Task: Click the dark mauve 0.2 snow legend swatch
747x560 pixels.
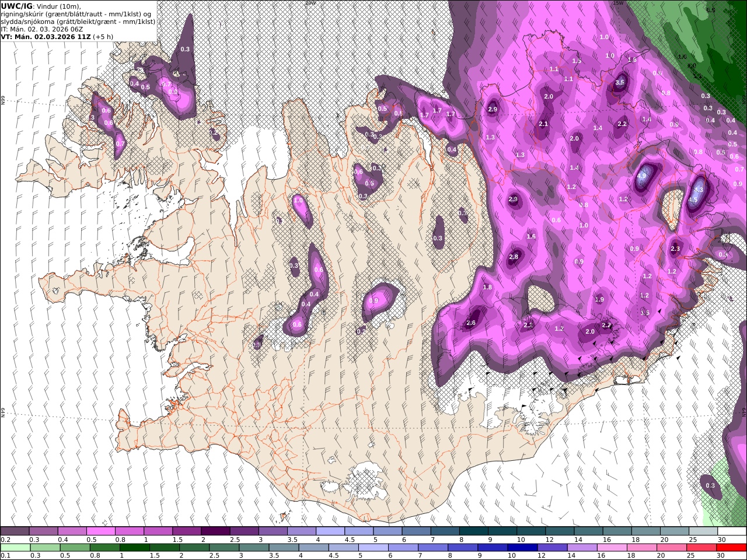Action: (x=15, y=531)
